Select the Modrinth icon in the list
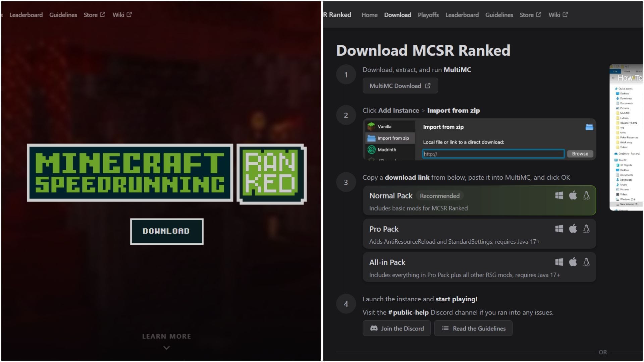 371,149
